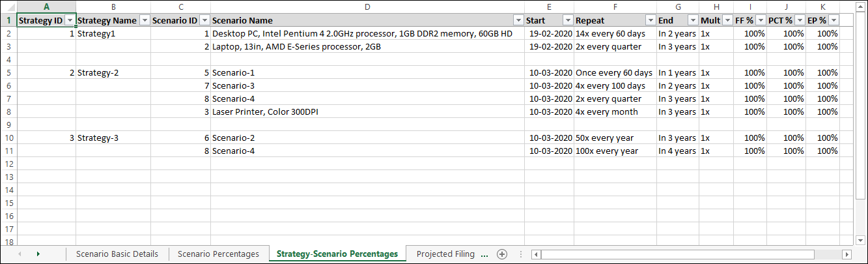The image size is (868, 264).
Task: Click the horizontal scrollbar thumb
Action: [x=677, y=254]
